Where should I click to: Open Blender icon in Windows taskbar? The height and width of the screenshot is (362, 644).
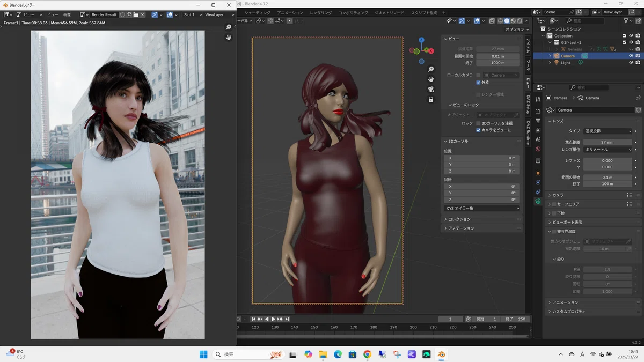[x=441, y=354]
